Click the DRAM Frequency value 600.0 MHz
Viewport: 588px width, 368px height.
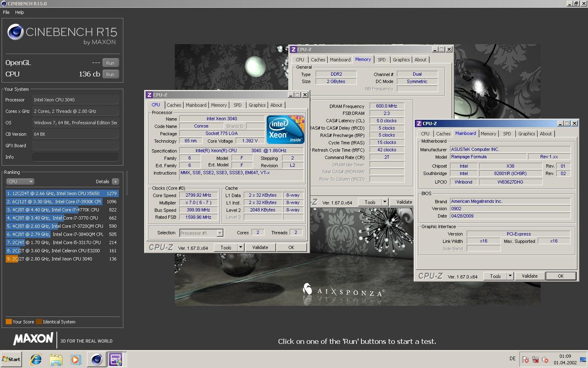387,106
